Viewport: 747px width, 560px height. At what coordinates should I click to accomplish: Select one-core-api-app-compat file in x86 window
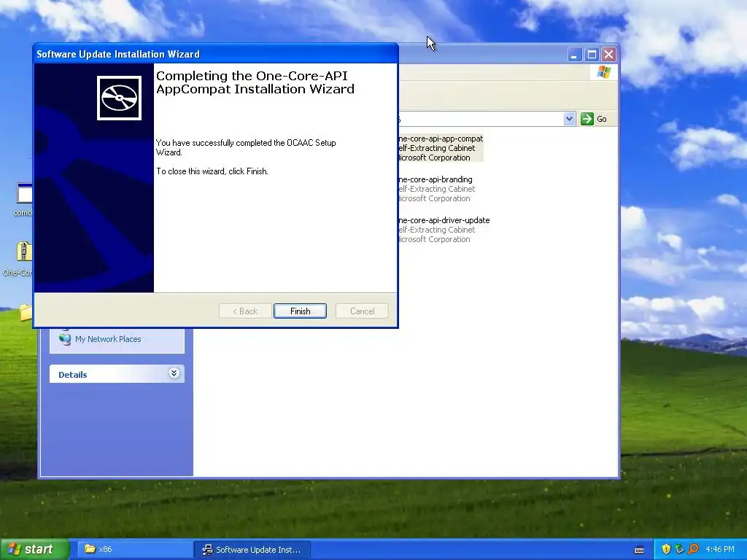point(440,148)
